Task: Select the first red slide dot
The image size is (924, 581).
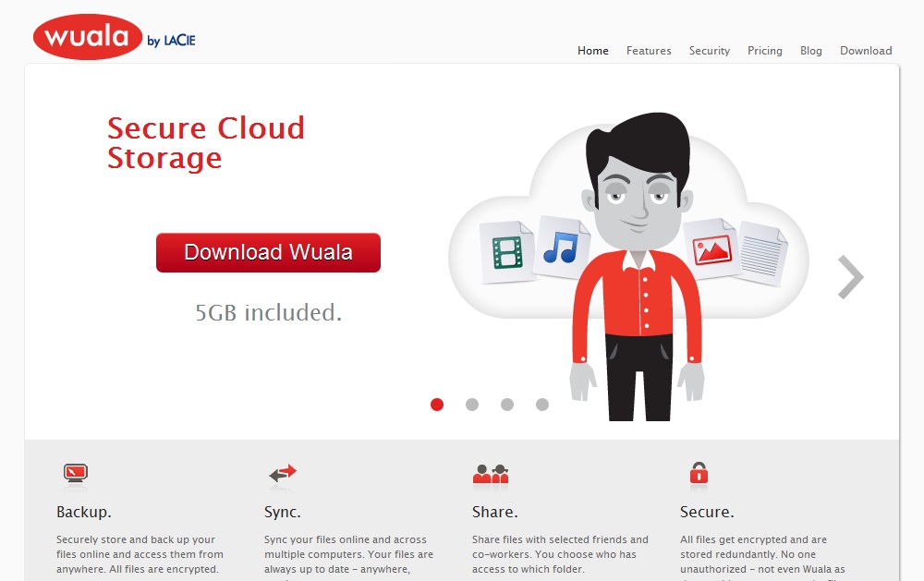Action: point(437,405)
